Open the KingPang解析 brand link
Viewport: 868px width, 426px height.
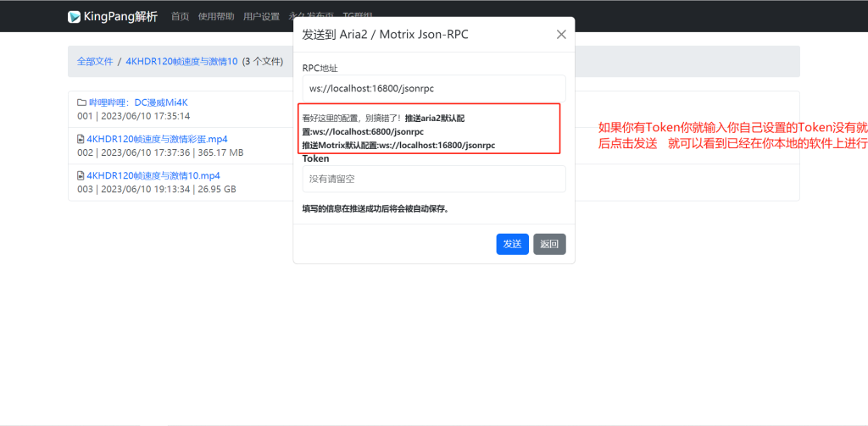[x=113, y=17]
